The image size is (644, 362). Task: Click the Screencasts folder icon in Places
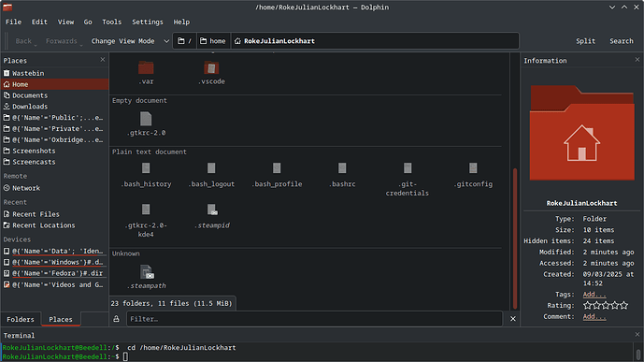7,162
